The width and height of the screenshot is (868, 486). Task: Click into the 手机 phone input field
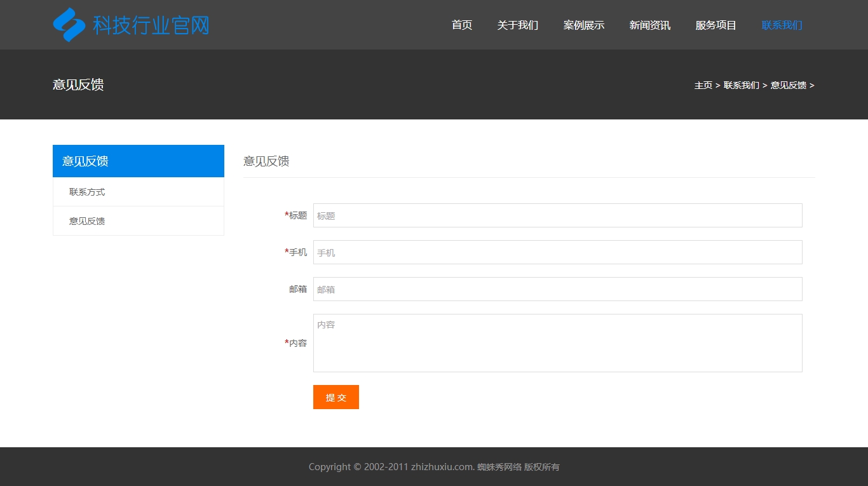point(557,252)
